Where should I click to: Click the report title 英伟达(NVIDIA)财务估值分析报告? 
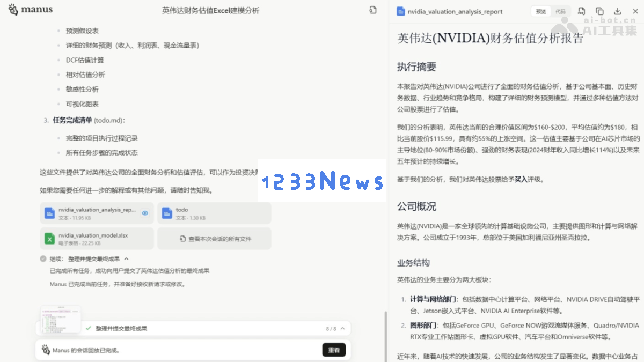click(x=490, y=38)
